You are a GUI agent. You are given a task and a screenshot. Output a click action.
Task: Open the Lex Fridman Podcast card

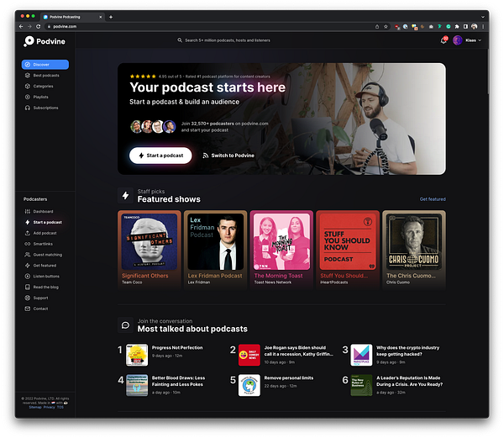(x=215, y=249)
